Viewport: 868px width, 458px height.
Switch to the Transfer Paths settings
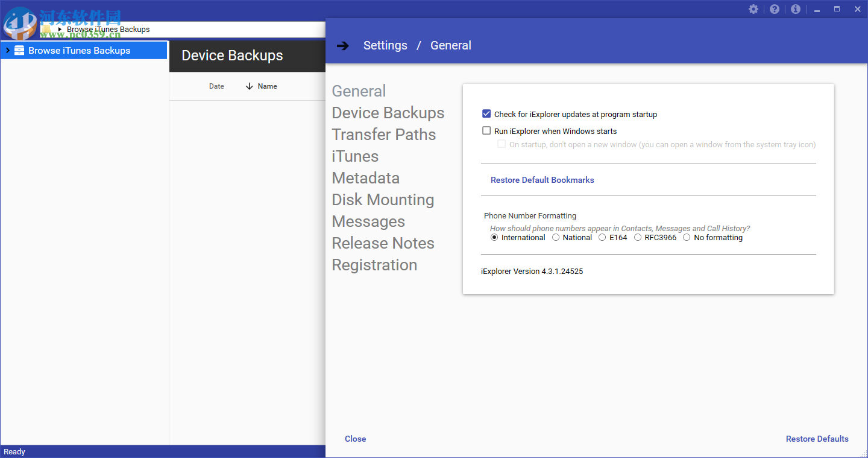[x=383, y=135]
